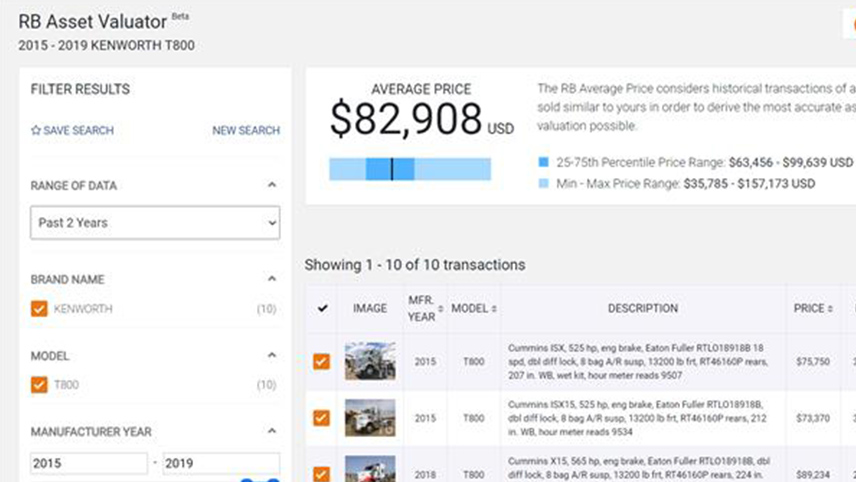Click the Cummins X15 565 hp description text
Screen dimensions: 856x482
point(639,468)
